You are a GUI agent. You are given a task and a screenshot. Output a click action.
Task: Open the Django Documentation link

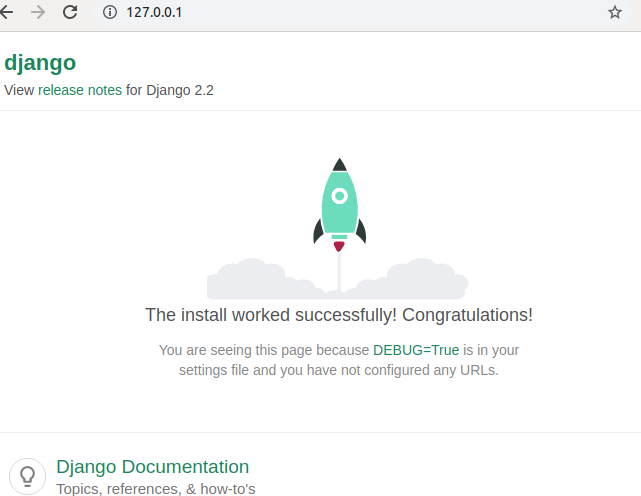pos(152,467)
